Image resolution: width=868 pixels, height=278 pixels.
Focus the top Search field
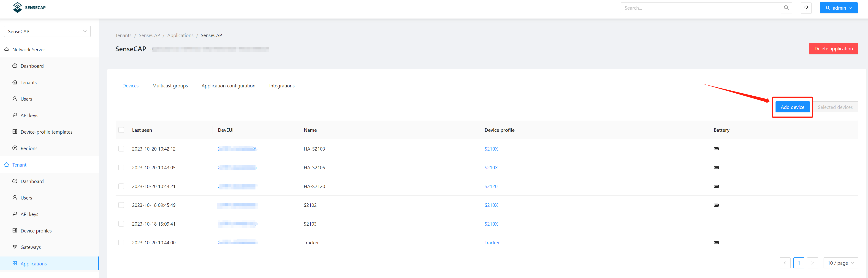(x=701, y=8)
